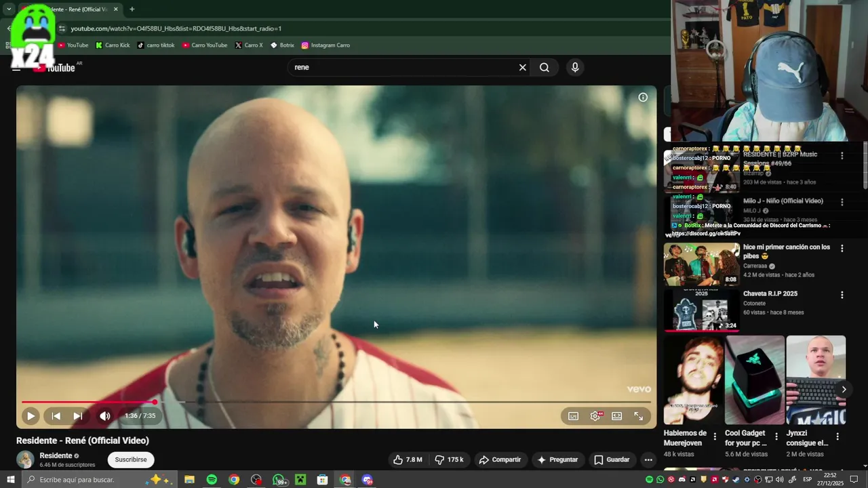Open more actions three-dot menu below video
This screenshot has height=488, width=868.
click(x=648, y=460)
